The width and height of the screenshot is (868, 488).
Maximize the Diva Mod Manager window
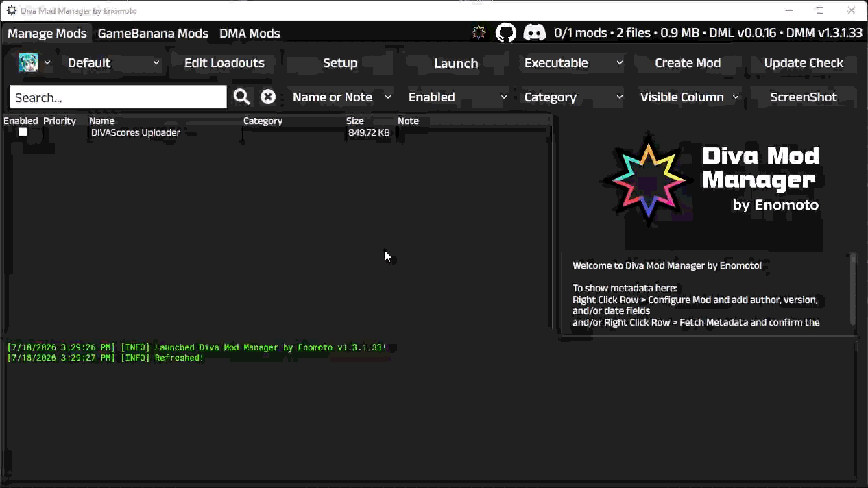[x=820, y=10]
